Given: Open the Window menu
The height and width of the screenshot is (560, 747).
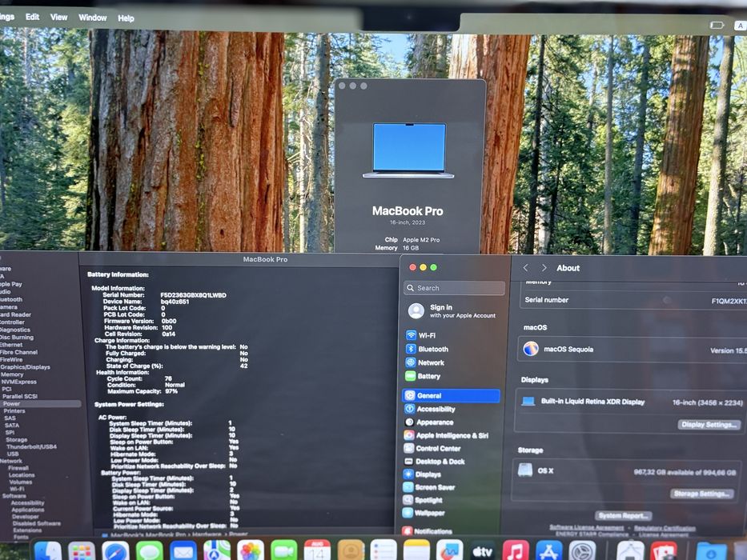Looking at the screenshot, I should [92, 18].
